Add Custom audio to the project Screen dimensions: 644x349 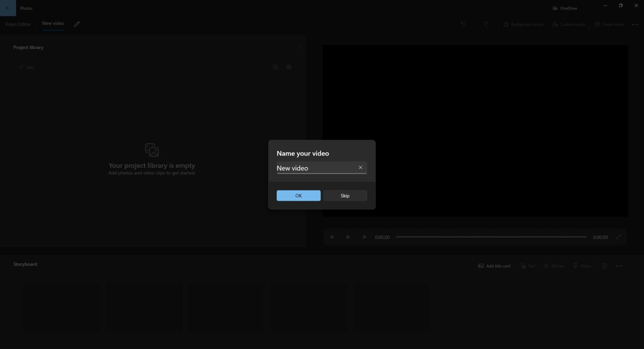coord(568,24)
